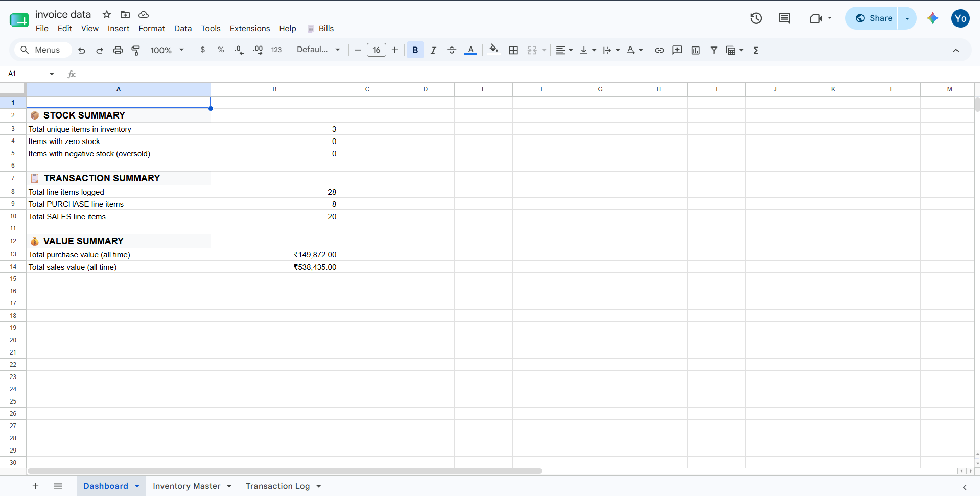Switch to Inventory Master tab
This screenshot has height=496, width=980.
(x=186, y=486)
